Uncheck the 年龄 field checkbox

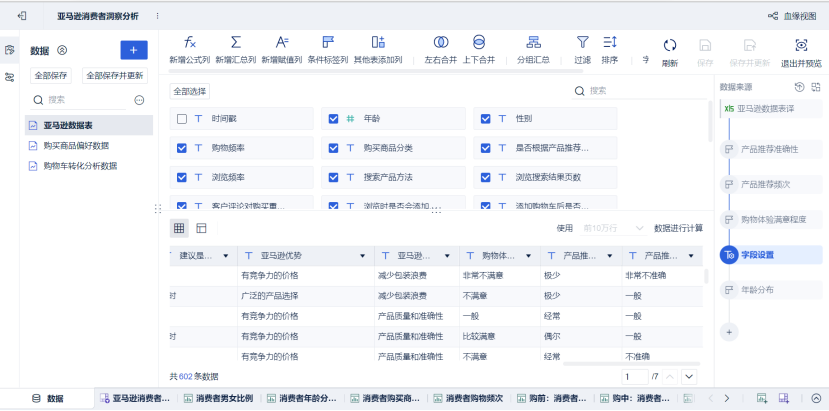pyautogui.click(x=333, y=119)
